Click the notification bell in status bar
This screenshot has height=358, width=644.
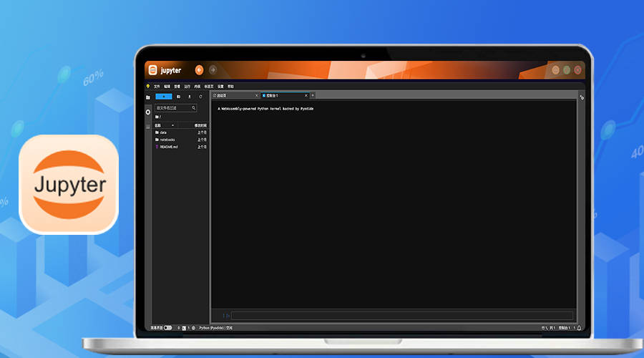[579, 328]
